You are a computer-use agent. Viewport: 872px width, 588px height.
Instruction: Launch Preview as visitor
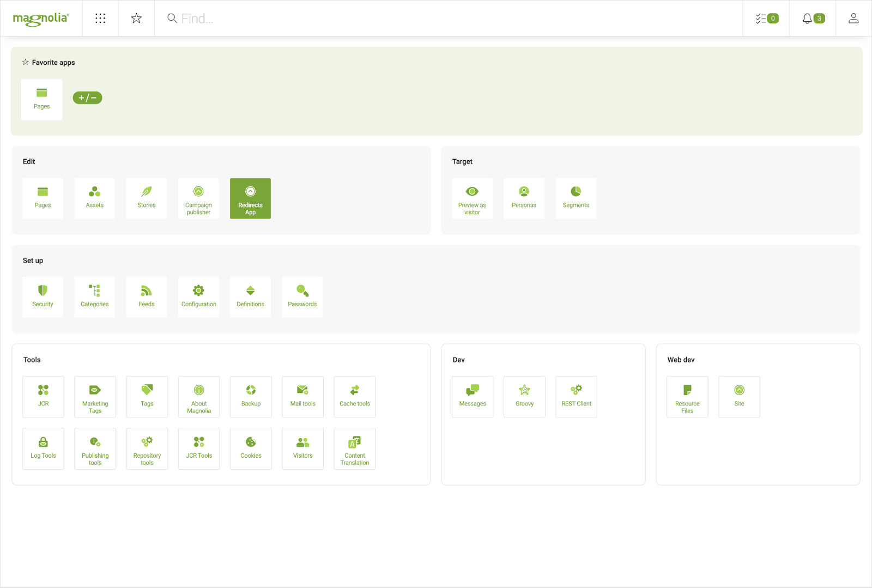[x=472, y=198]
